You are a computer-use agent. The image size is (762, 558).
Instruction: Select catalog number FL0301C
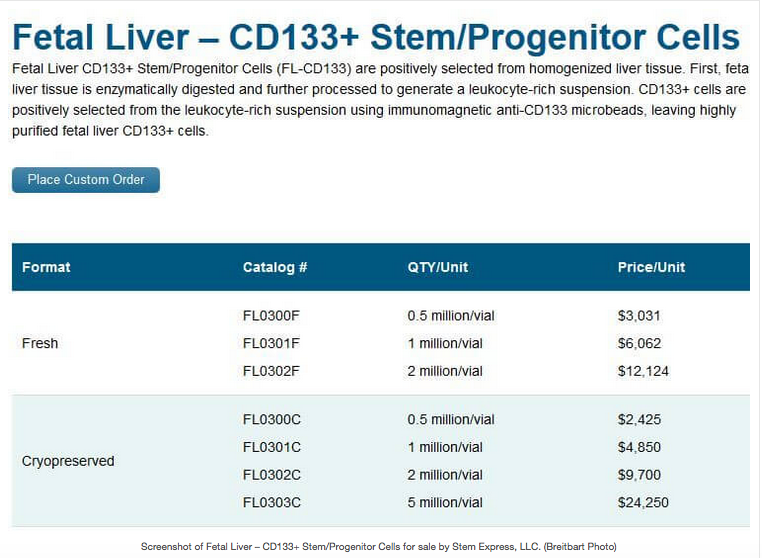(272, 447)
